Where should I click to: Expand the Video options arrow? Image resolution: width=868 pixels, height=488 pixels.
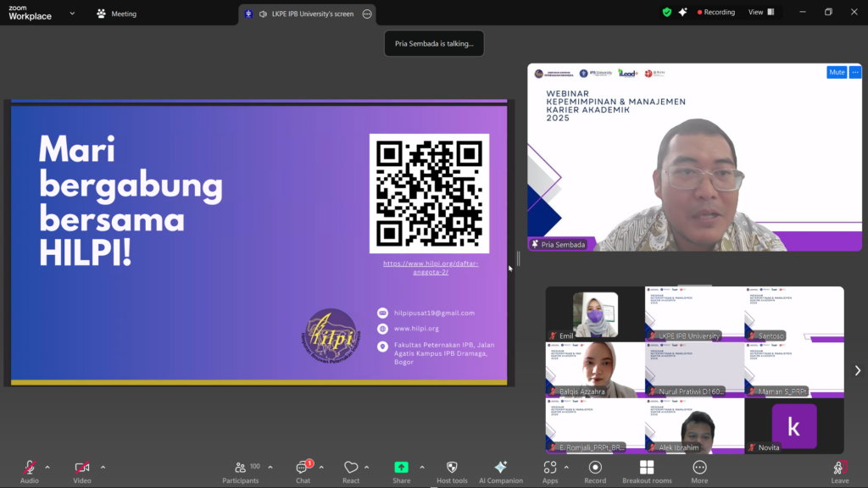click(103, 468)
